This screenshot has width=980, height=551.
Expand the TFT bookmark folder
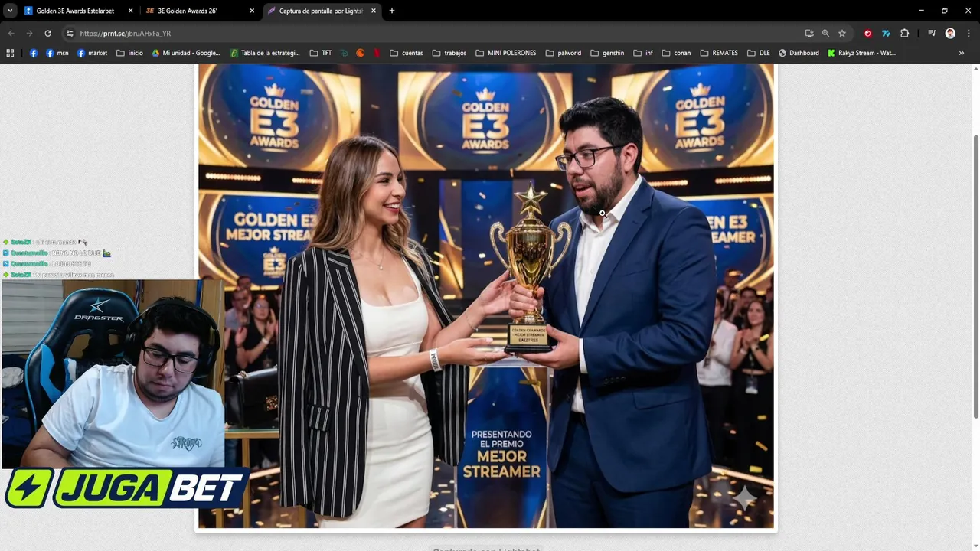321,53
